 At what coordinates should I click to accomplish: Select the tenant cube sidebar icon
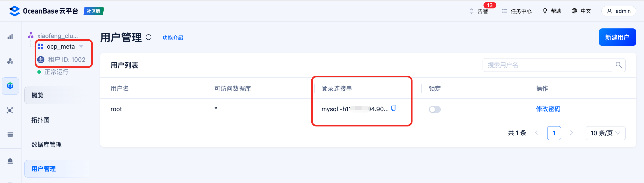tap(10, 86)
